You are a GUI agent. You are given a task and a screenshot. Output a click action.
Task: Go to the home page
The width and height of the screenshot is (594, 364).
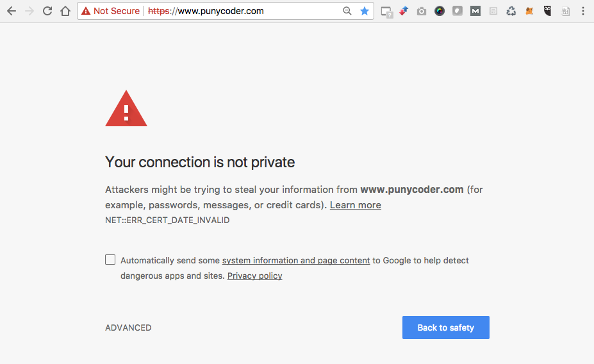[x=65, y=11]
